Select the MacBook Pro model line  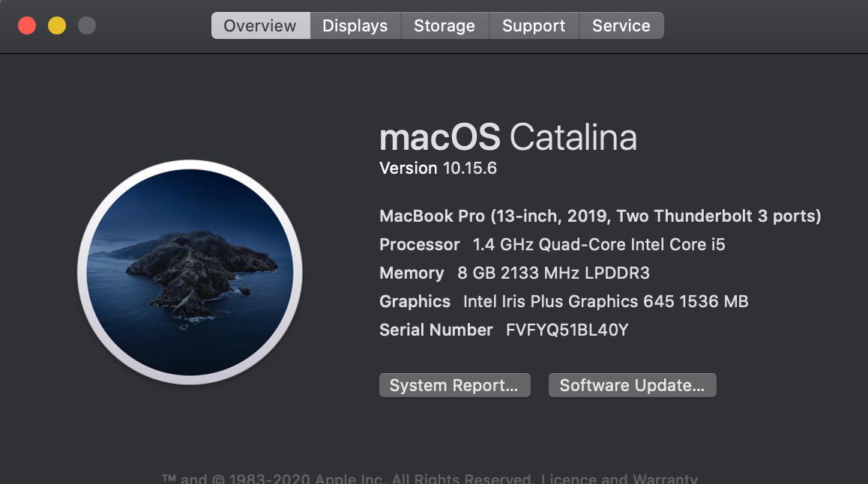click(x=600, y=217)
